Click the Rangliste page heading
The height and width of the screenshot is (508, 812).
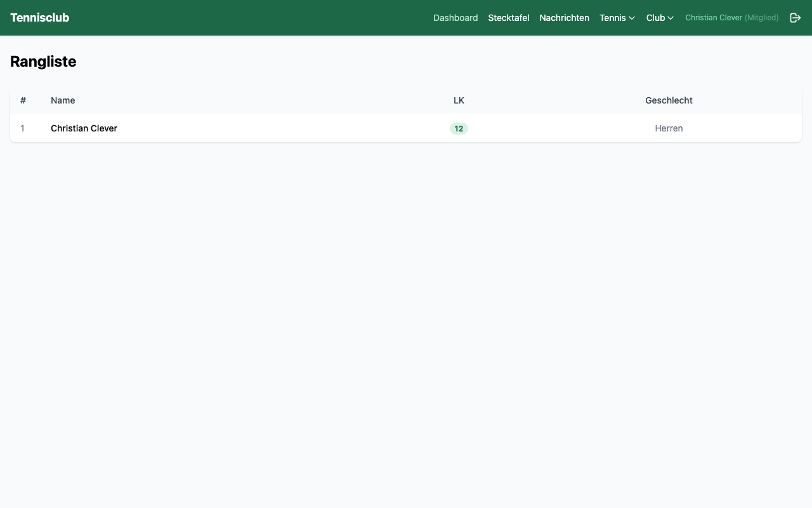43,62
